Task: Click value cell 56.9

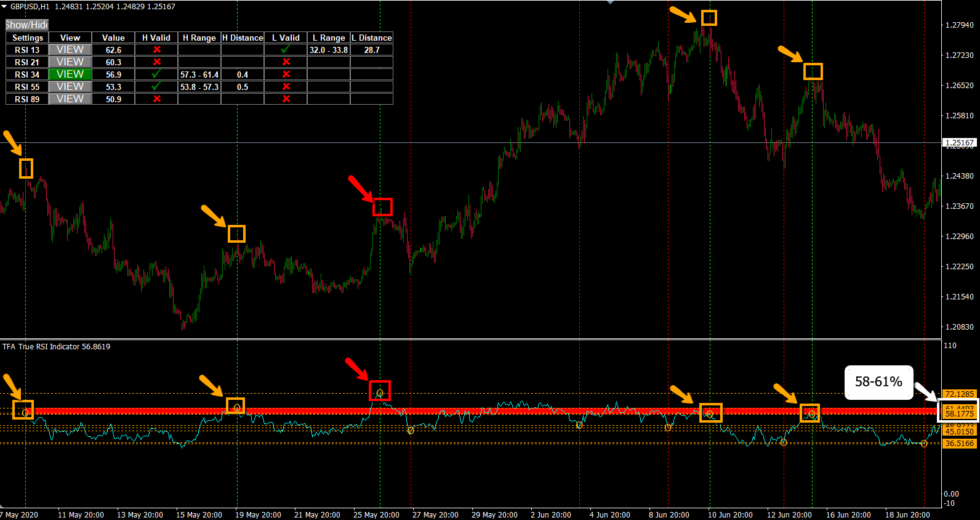Action: point(113,75)
